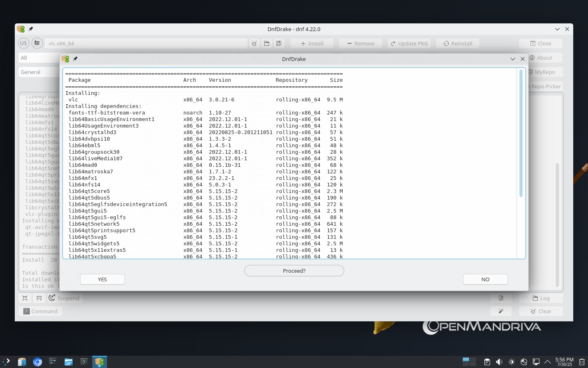Select the lib64qt5x11extras5 row
The width and height of the screenshot is (588, 368).
(204, 250)
